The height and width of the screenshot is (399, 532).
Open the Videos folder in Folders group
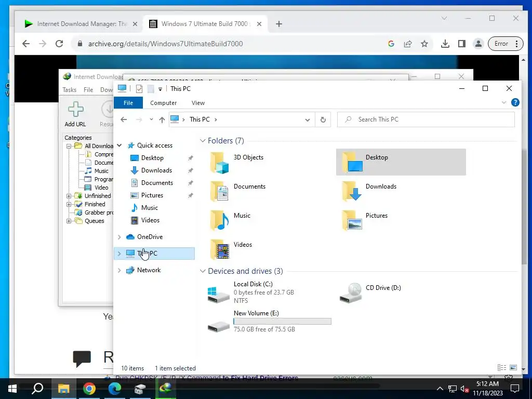click(x=237, y=250)
